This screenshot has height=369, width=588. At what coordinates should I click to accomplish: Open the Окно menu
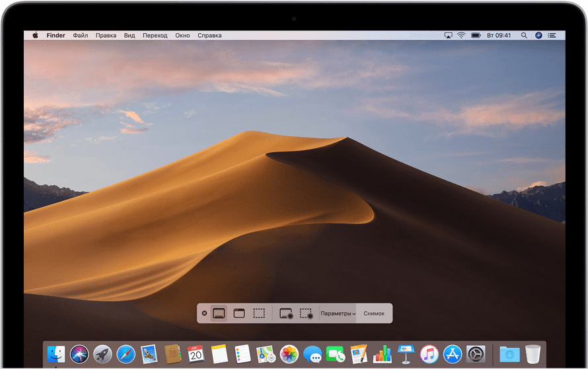click(182, 35)
